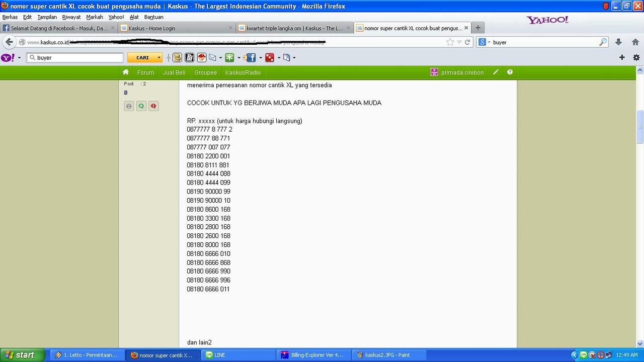Screen dimensions: 644x362
Task: Open the Edit menu
Action: pos(27,17)
